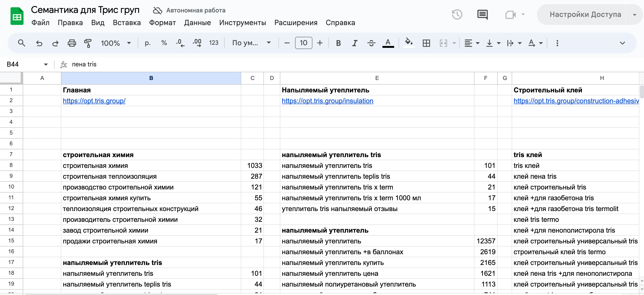Click the search menus magnifier icon
644x295 pixels.
tap(22, 43)
